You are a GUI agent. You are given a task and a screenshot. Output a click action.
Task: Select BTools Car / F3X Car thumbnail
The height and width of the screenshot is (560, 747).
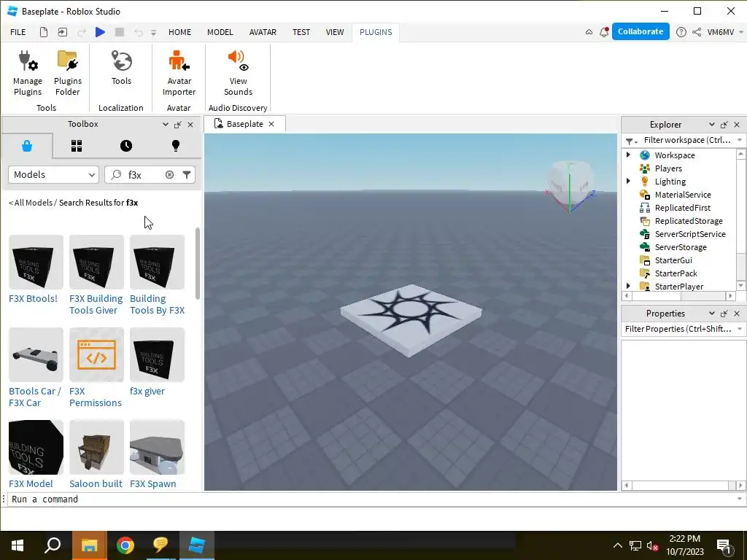coord(36,355)
